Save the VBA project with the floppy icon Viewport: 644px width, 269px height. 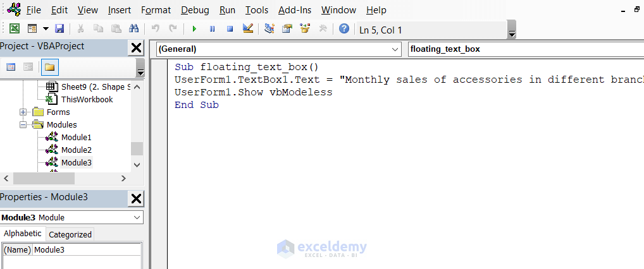(x=59, y=29)
